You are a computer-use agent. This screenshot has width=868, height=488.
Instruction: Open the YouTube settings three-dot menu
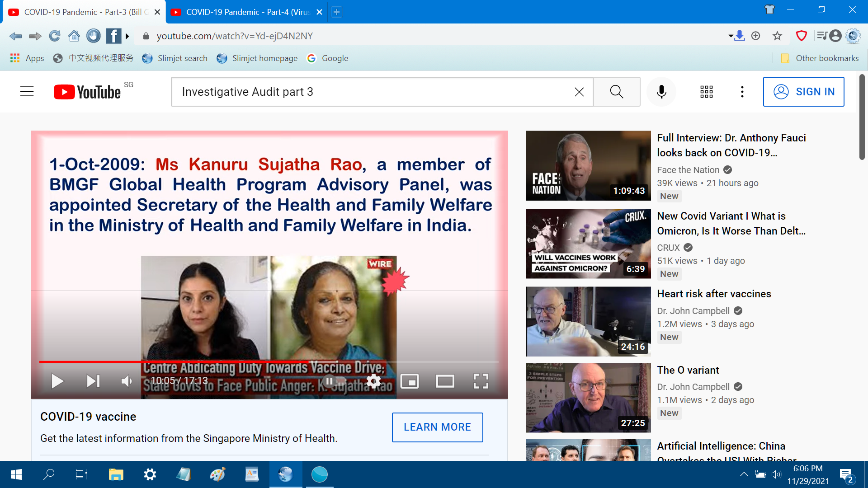(x=742, y=92)
